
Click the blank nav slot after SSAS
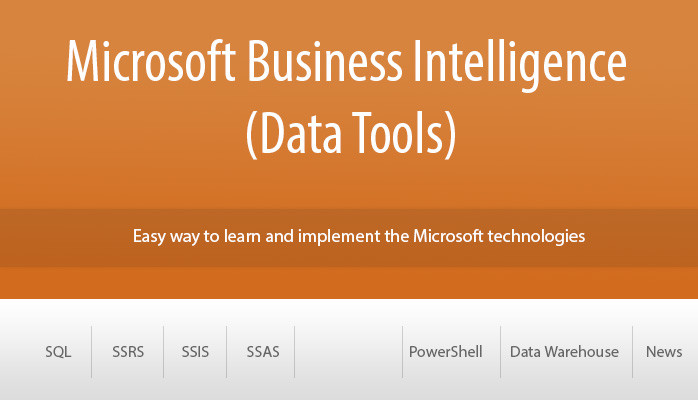(x=349, y=352)
